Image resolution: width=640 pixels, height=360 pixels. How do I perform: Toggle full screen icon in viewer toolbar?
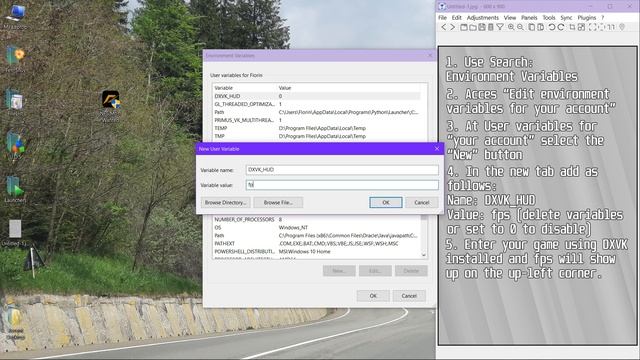pos(592,27)
